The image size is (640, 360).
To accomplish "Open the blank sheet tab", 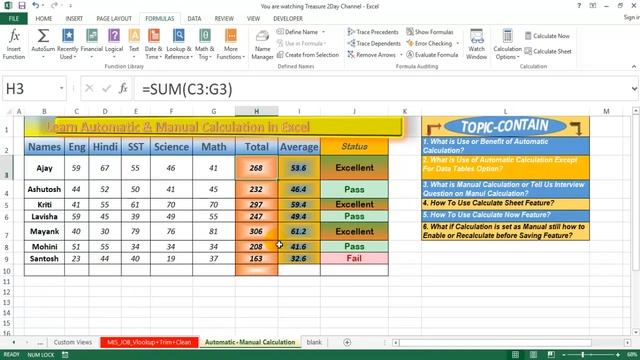I will click(313, 342).
